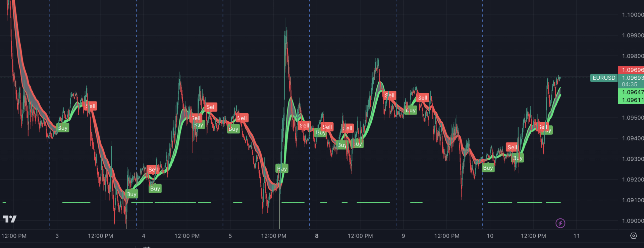The width and height of the screenshot is (644, 248).
Task: Click the 1.09400 price axis label
Action: click(633, 138)
